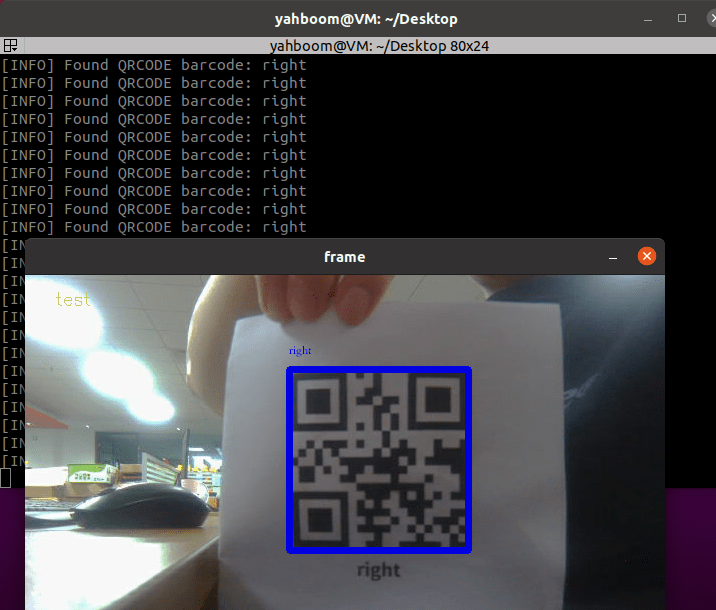Click the blue 'right' label above the QR code
Screen dimensions: 716x610
coord(300,351)
